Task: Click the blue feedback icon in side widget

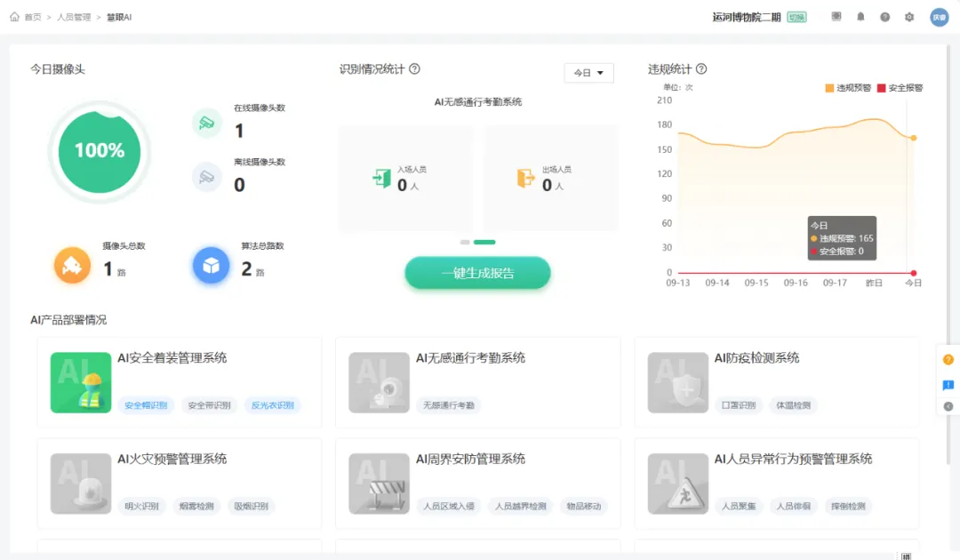Action: 948,385
